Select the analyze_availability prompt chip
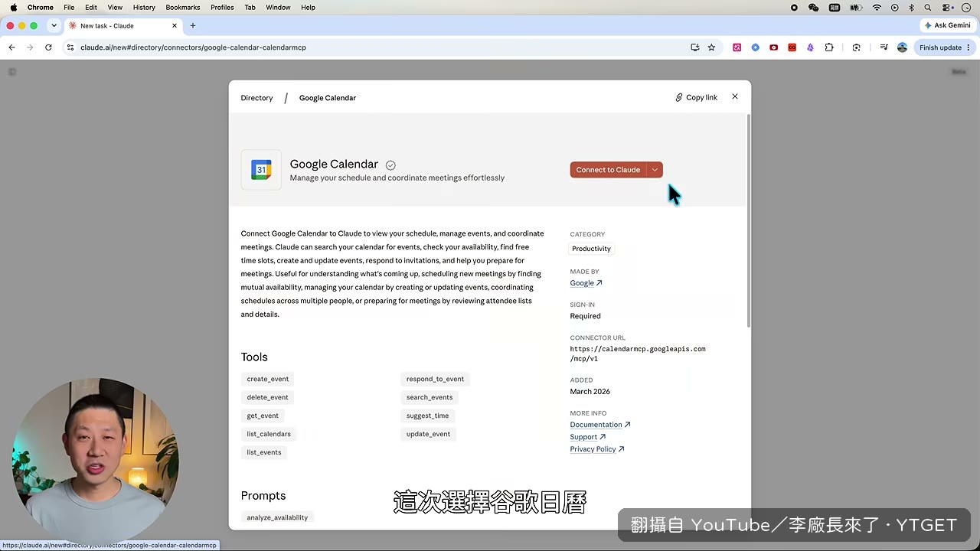Viewport: 980px width, 551px height. pyautogui.click(x=277, y=518)
